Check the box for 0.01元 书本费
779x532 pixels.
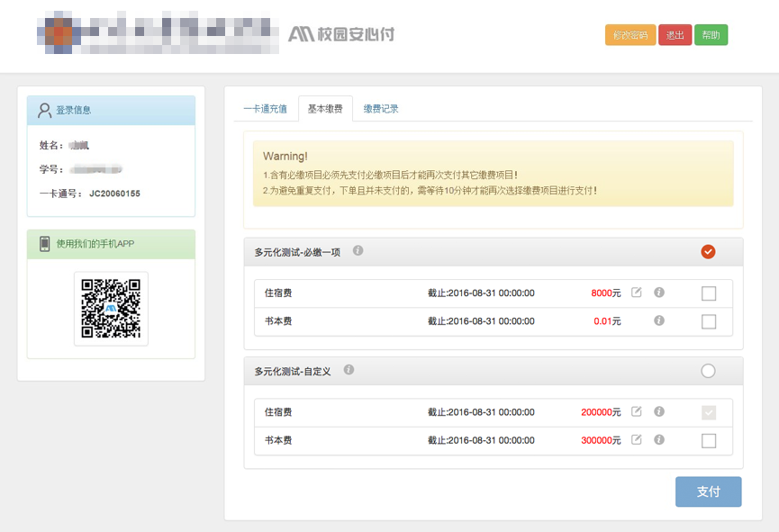[709, 321]
